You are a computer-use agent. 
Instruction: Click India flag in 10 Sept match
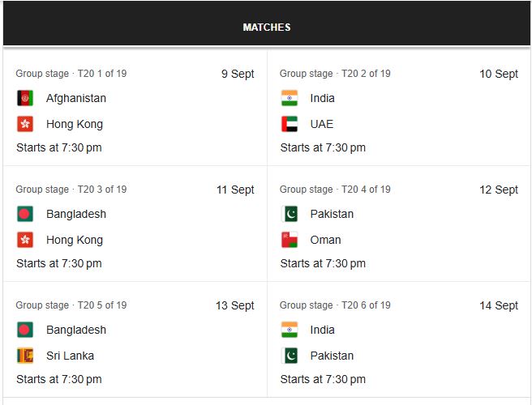pos(290,98)
